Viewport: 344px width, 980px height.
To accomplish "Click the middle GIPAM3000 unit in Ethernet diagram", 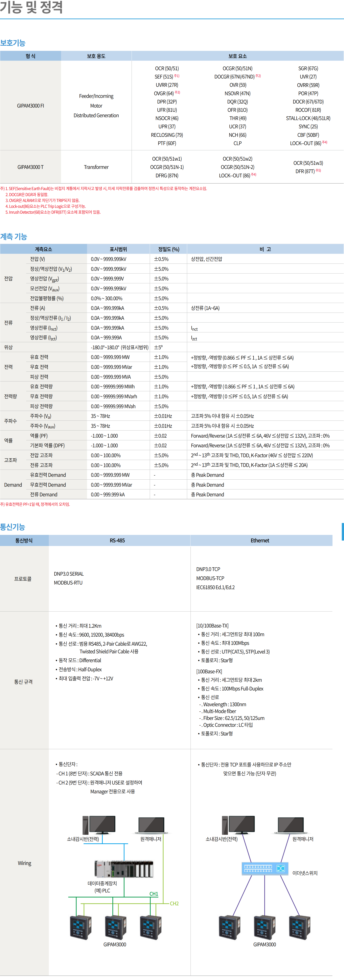I will [265, 928].
